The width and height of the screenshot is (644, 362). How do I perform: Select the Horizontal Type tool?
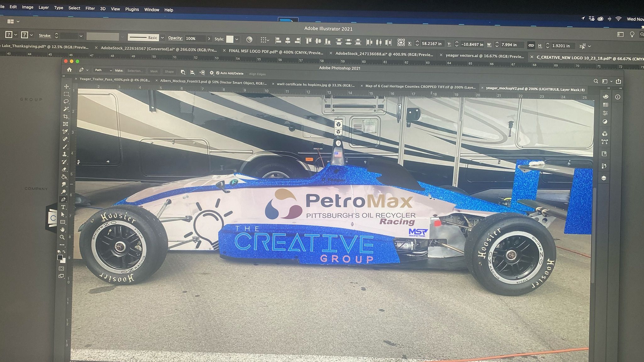tap(63, 207)
